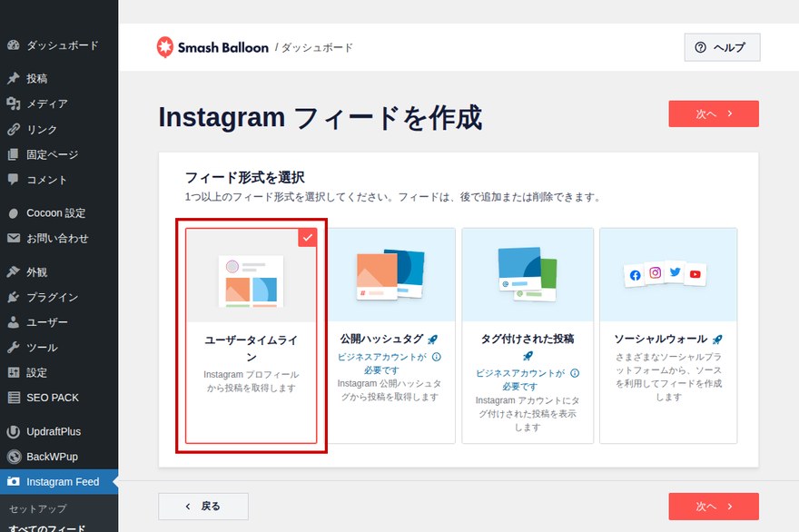799x532 pixels.
Task: Click the circle icon beside Cocoon 設定
Action: tap(14, 213)
